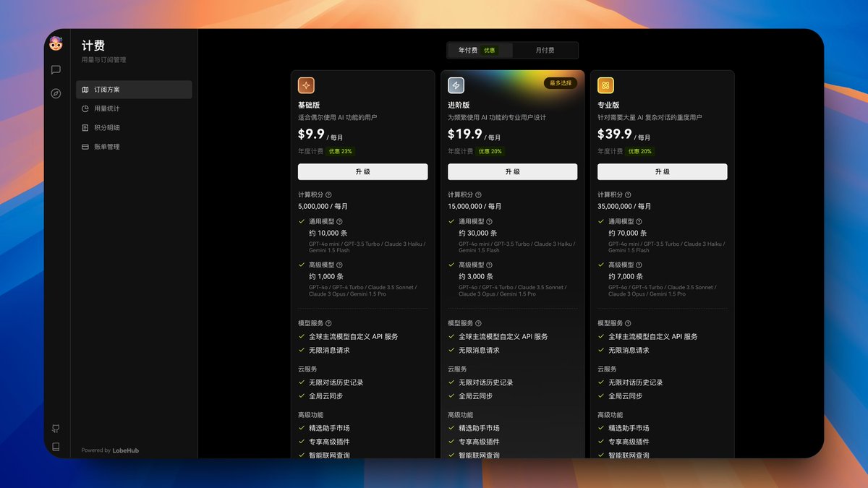Image resolution: width=868 pixels, height=488 pixels.
Task: Switch to 月付费 billing
Action: (545, 51)
